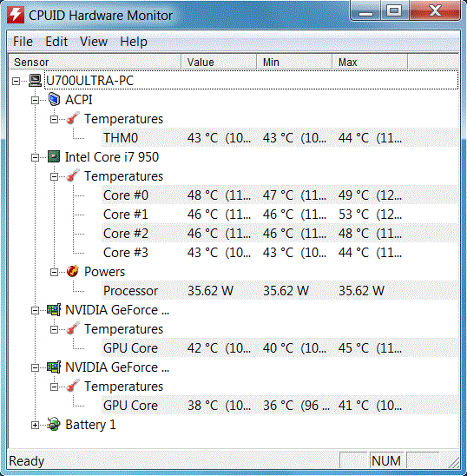Click the computer icon beside U700ULTRA-PC
The image size is (467, 476).
click(x=36, y=81)
